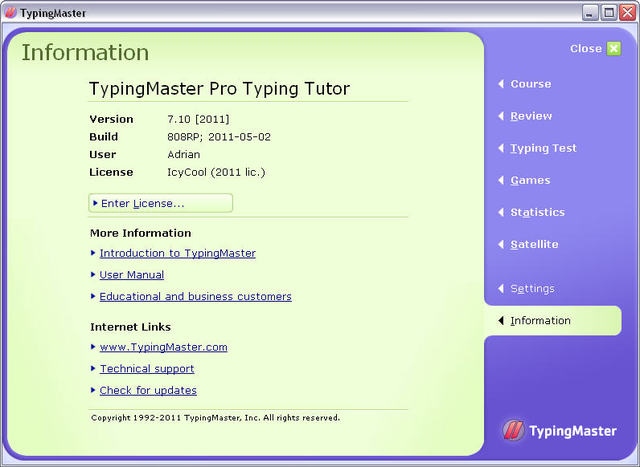
Task: Minimize the TypingMaster window
Action: [x=589, y=13]
